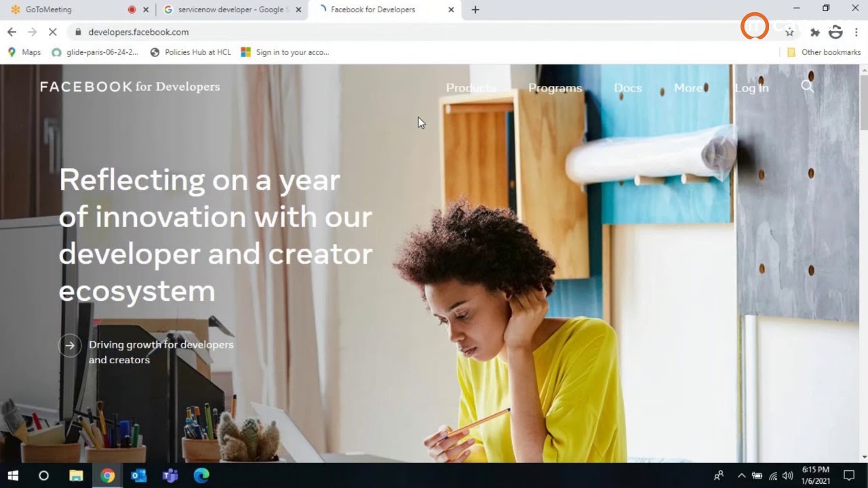The height and width of the screenshot is (488, 868).
Task: Click the padlock site security icon
Action: [x=77, y=32]
